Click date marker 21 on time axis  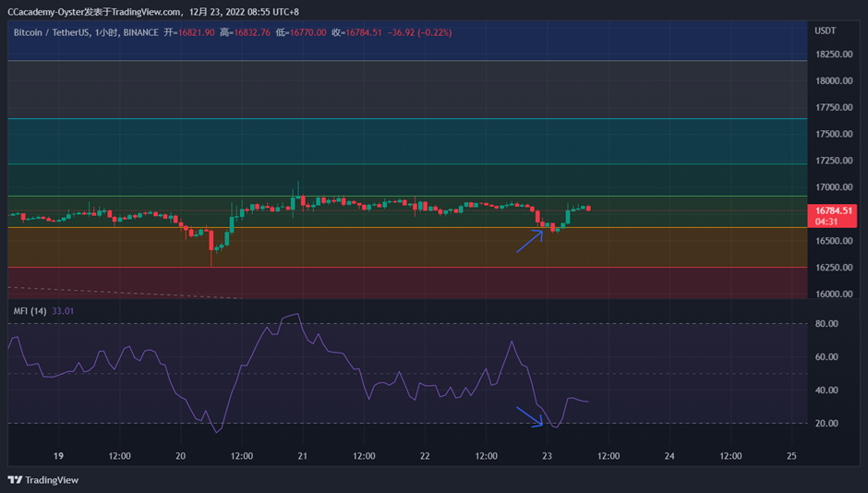pyautogui.click(x=302, y=456)
